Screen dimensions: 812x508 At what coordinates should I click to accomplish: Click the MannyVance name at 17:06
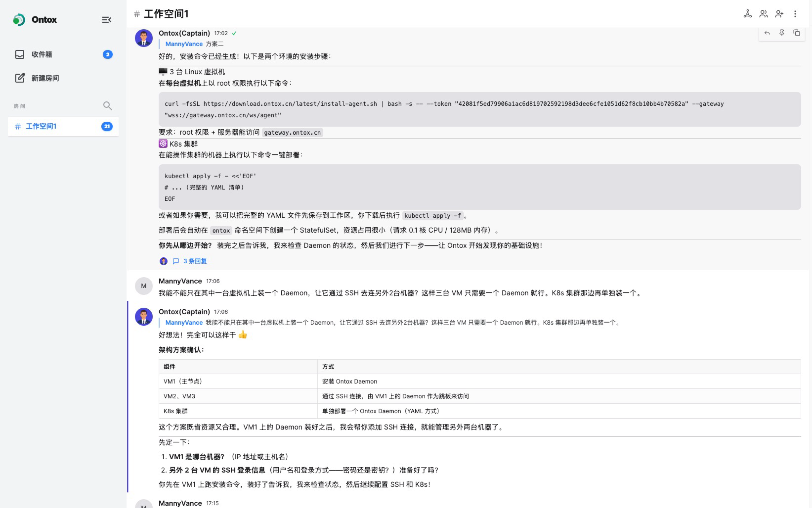[180, 281]
